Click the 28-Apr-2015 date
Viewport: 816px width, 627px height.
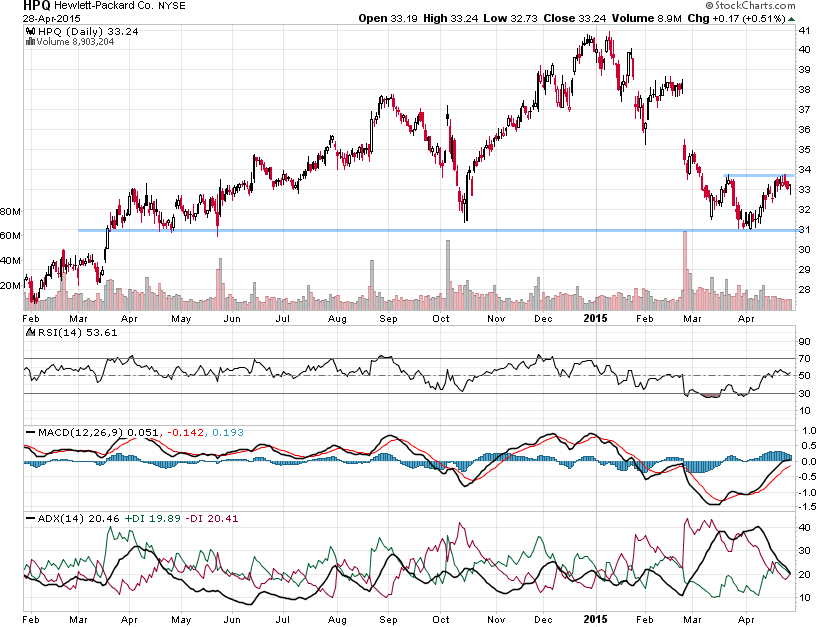[x=51, y=18]
